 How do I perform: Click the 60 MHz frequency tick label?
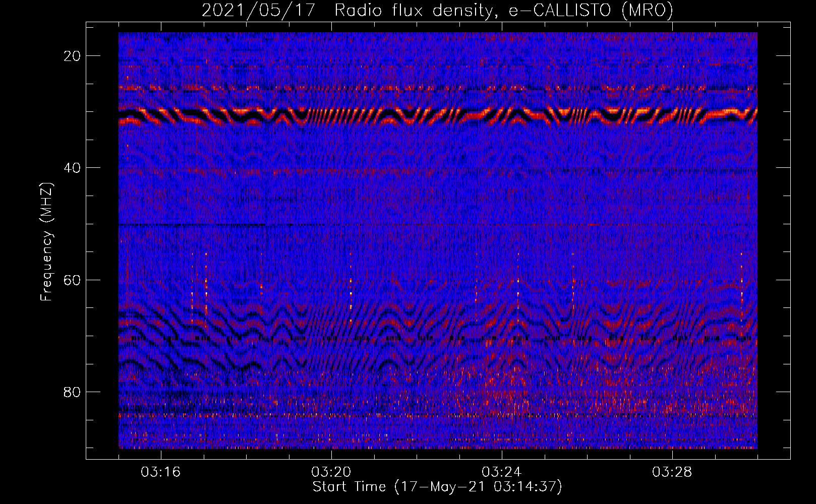(72, 280)
